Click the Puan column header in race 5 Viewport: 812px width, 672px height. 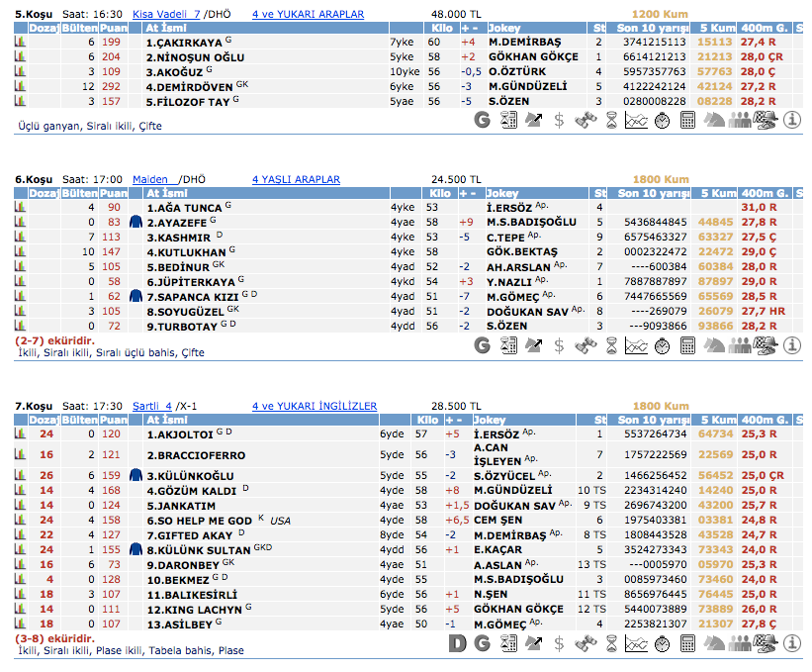[113, 29]
